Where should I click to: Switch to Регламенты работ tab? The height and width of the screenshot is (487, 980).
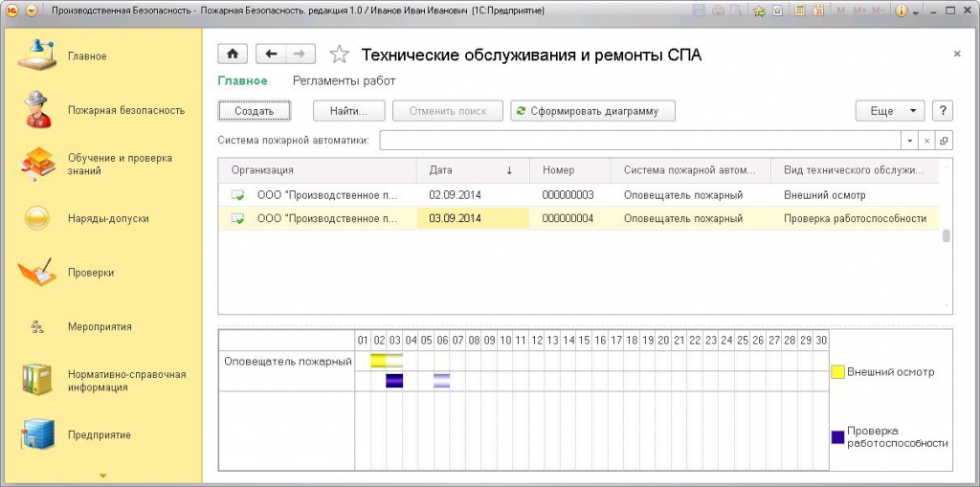pyautogui.click(x=344, y=81)
